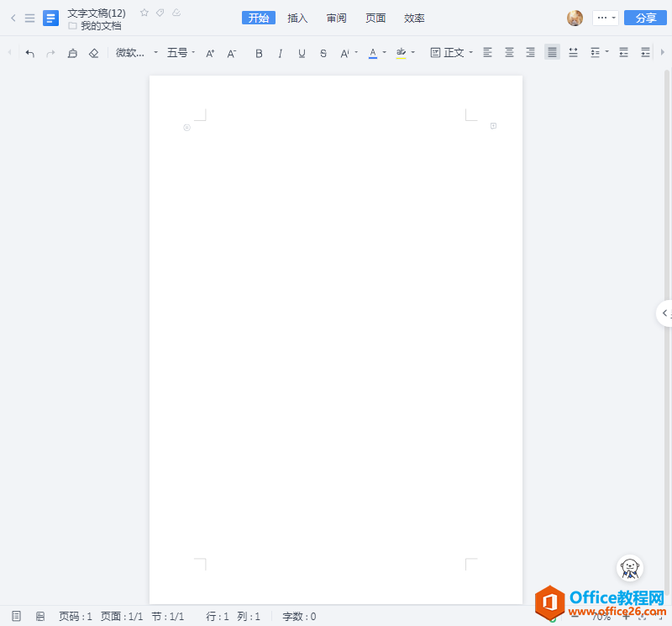672x626 pixels.
Task: Apply the Format Painter
Action: (x=72, y=52)
